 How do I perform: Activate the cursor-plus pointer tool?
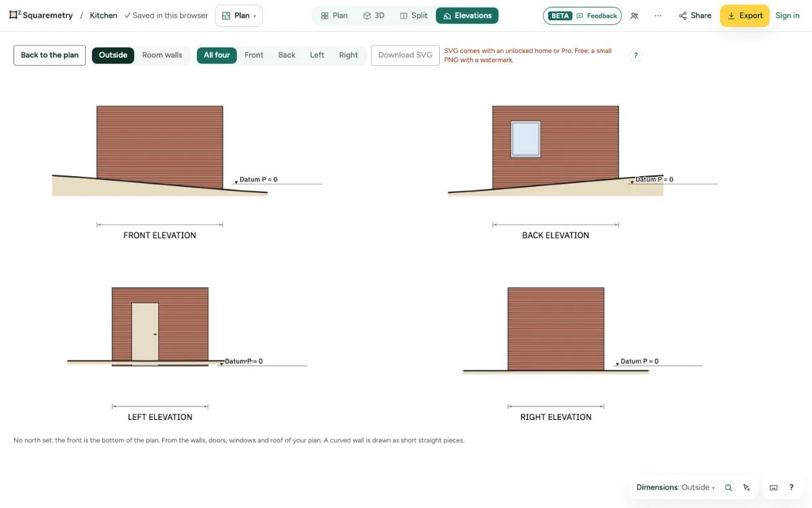[746, 488]
